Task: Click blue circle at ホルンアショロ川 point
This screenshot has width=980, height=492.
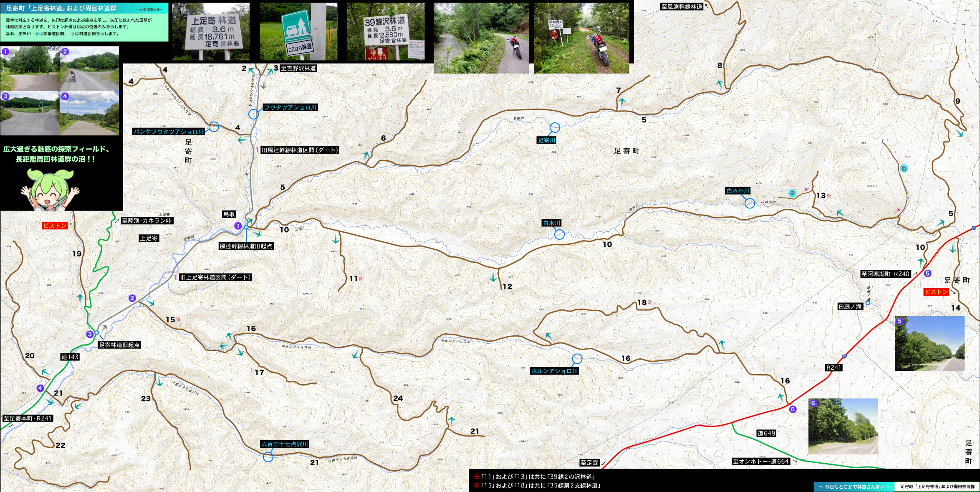Action: (577, 358)
